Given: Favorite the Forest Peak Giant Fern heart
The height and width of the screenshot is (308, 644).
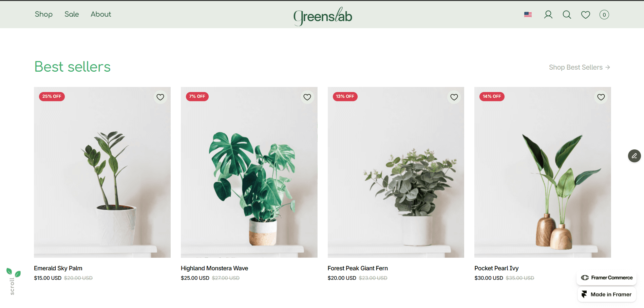Looking at the screenshot, I should tap(454, 97).
